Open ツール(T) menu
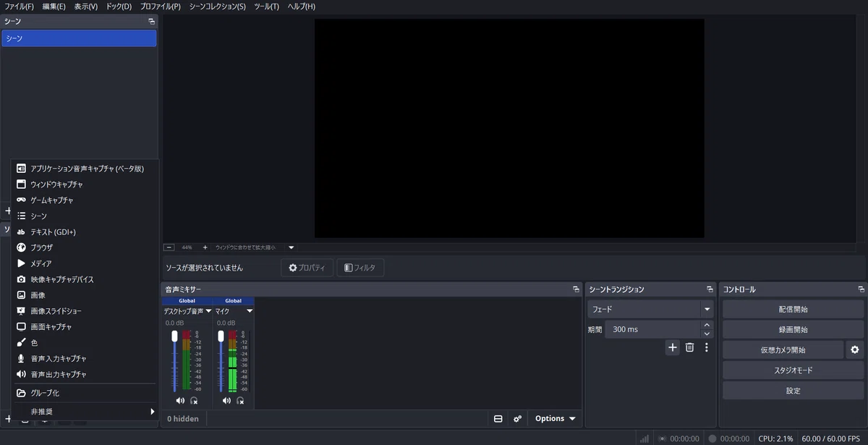868x445 pixels. point(266,7)
